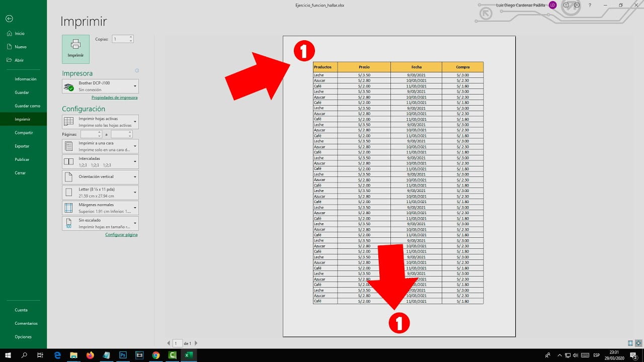Launch Photoshop from the taskbar

[x=122, y=355]
